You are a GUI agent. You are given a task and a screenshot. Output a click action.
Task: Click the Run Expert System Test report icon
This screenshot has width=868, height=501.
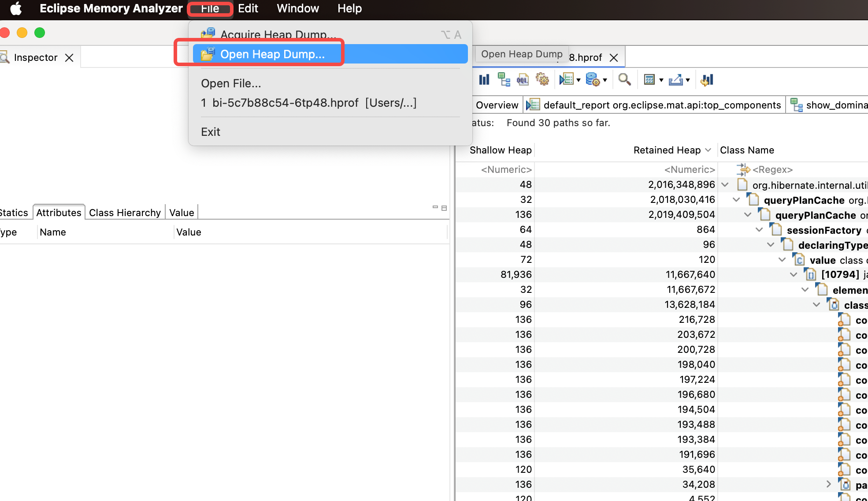pos(567,80)
